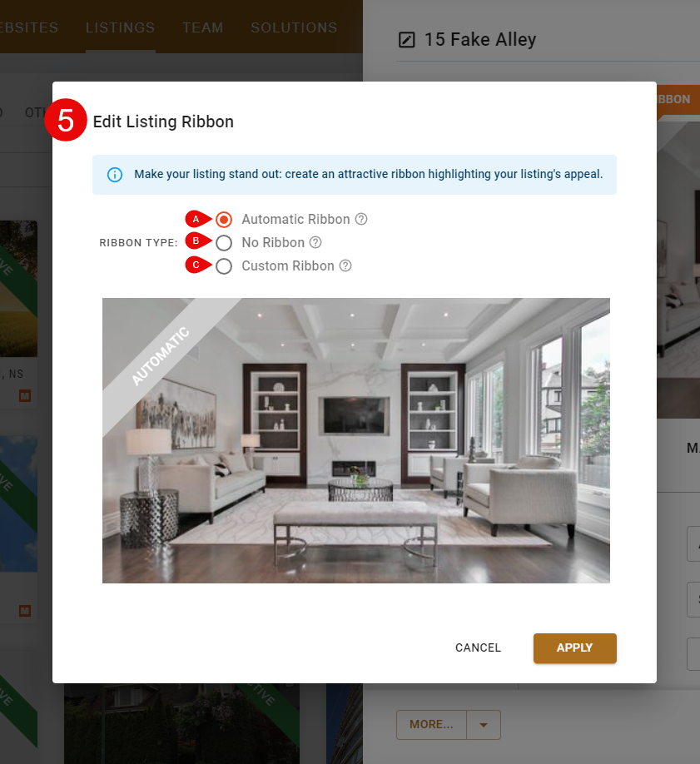Click the living room preview image
Viewport: 700px width, 764px height.
tap(356, 440)
